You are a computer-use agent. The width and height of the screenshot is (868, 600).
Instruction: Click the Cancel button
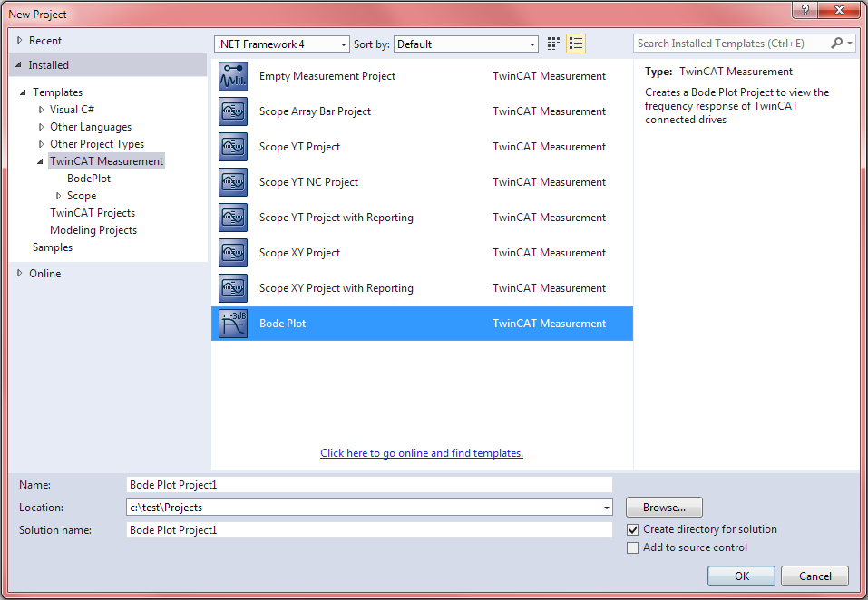point(814,576)
